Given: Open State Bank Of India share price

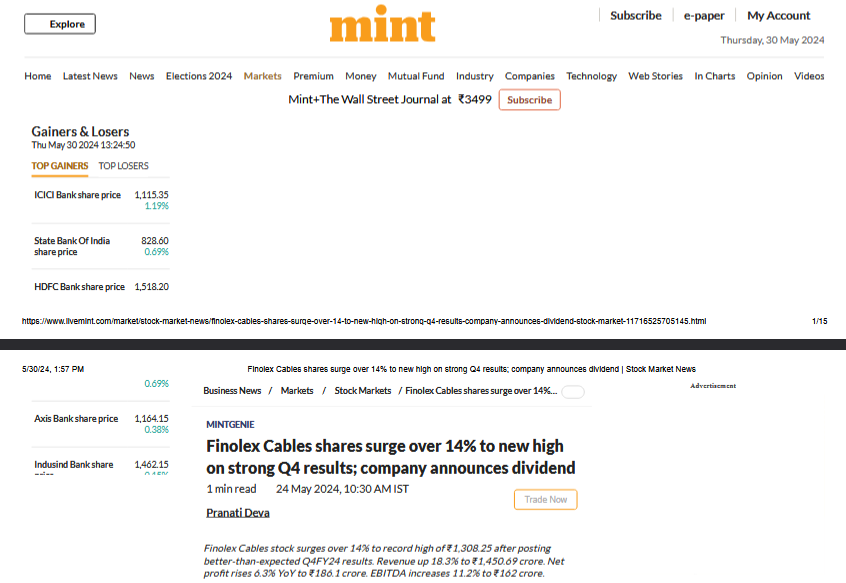Looking at the screenshot, I should click(x=72, y=246).
